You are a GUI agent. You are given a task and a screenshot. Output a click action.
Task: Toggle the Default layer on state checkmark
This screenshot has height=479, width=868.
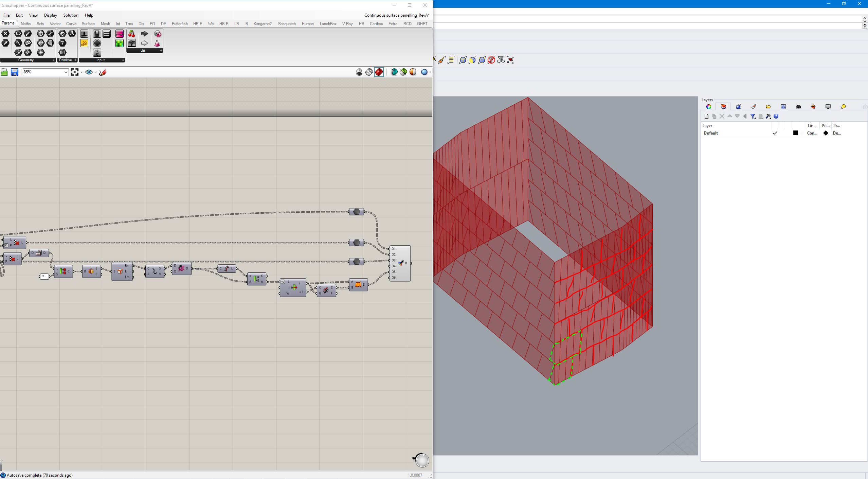coord(775,133)
